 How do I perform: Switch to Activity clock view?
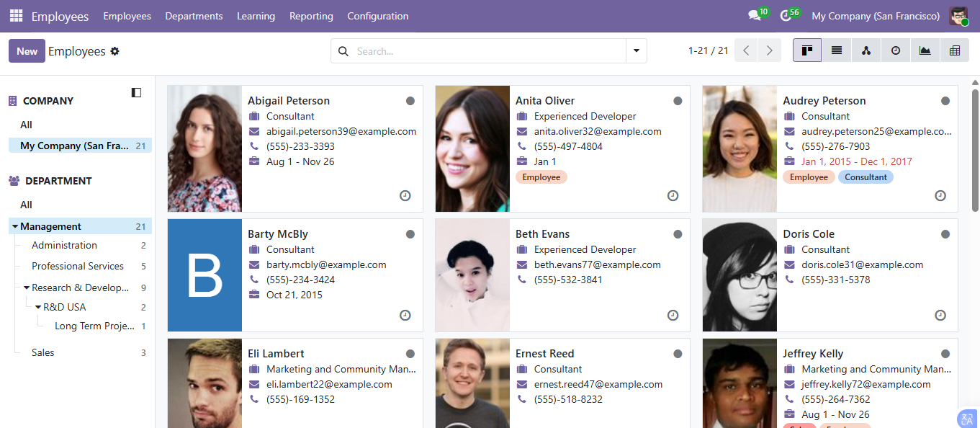[896, 50]
